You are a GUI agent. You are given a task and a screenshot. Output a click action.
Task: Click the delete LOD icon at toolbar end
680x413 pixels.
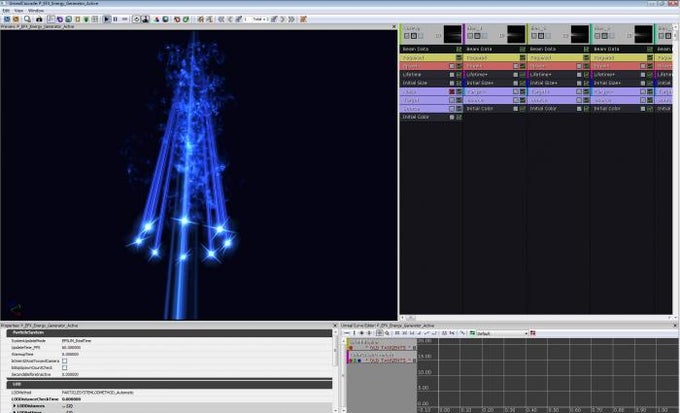coord(303,19)
